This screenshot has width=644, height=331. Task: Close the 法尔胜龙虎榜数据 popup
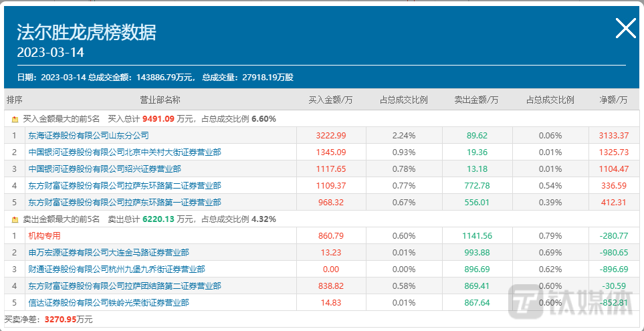[625, 28]
